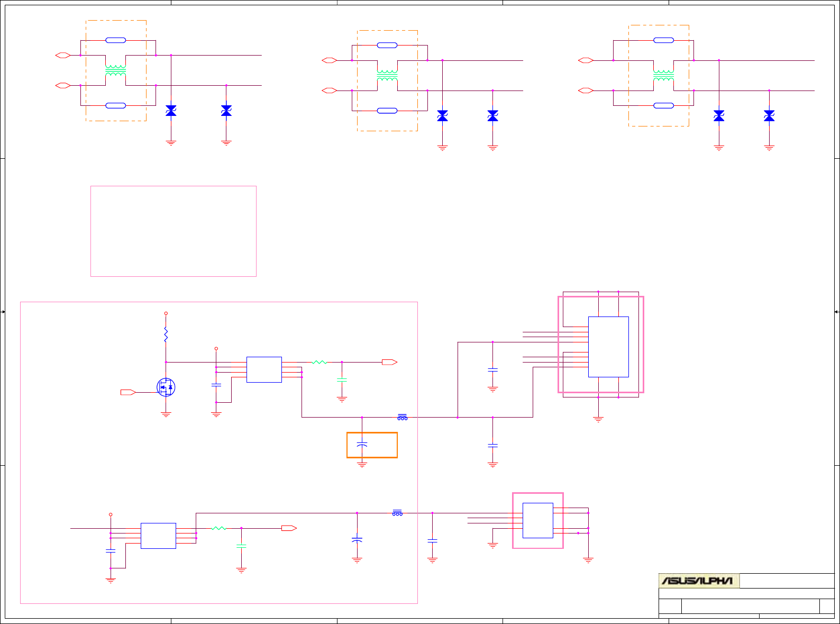Select the common-mode choke in the gray dashed box

coord(387,76)
